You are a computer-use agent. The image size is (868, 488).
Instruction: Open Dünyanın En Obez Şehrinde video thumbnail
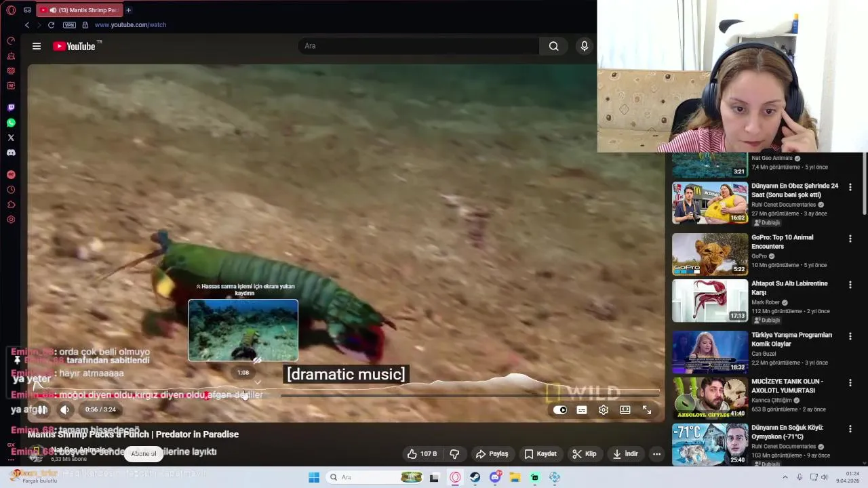710,203
